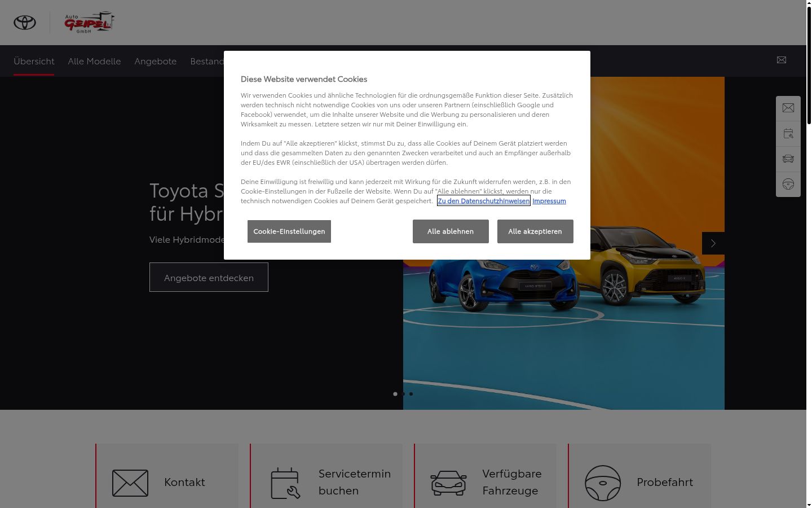Select the Übersicht navigation tab

[34, 61]
